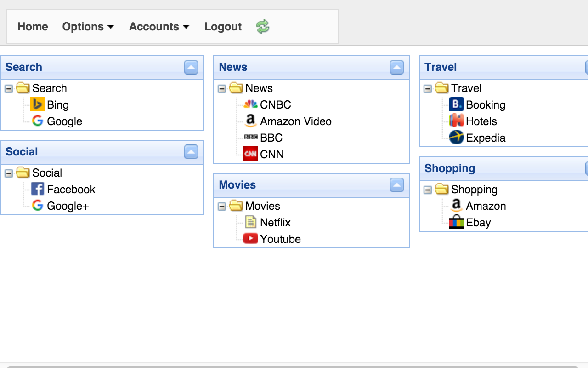
Task: Collapse the Search panel with its arrow button
Action: coord(191,67)
